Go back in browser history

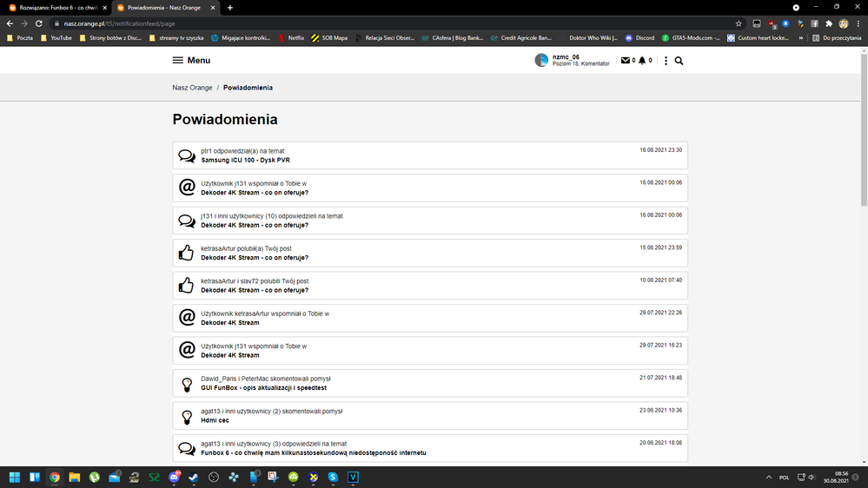[x=10, y=23]
